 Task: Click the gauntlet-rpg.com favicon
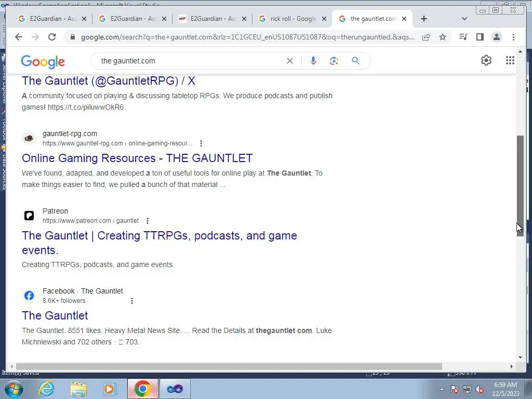pyautogui.click(x=29, y=138)
